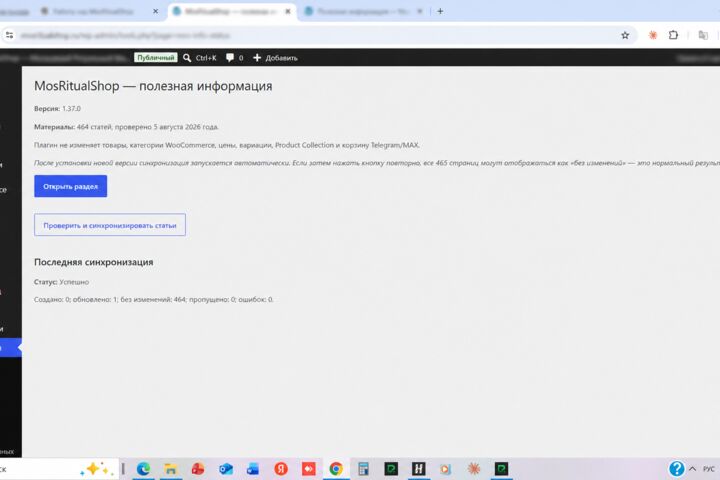Switch to Google Chrome on the taskbar
The width and height of the screenshot is (720, 480).
click(336, 469)
